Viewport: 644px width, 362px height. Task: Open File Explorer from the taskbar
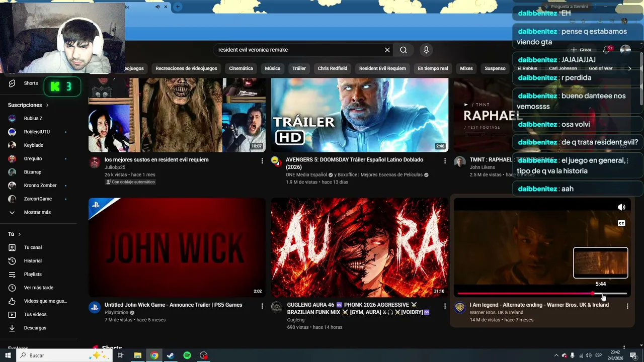(137, 355)
